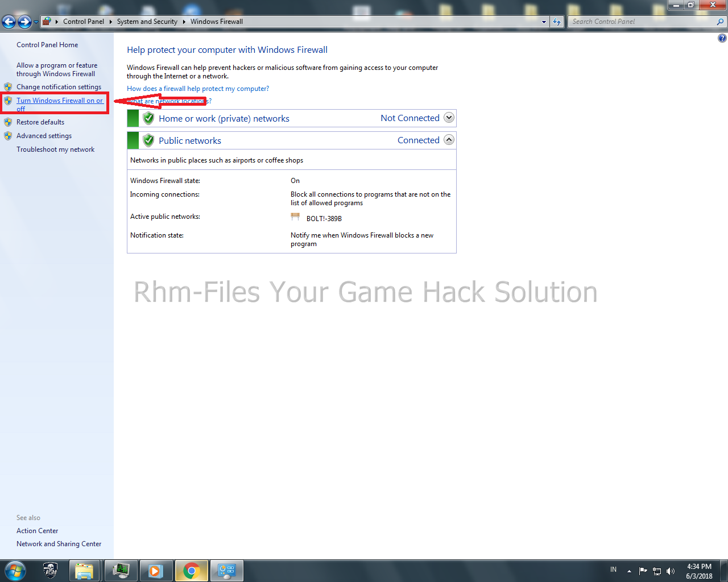Go to Control Panel Home
This screenshot has width=728, height=582.
[47, 45]
